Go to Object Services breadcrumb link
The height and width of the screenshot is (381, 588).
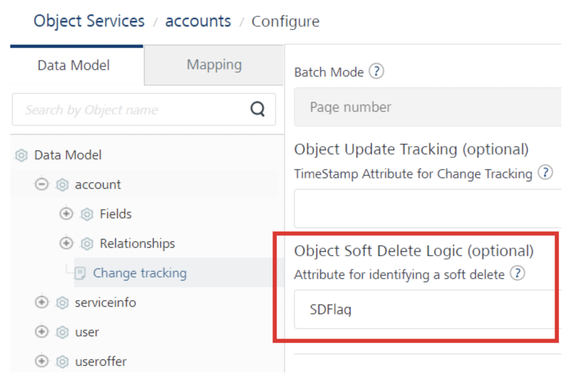coord(89,21)
